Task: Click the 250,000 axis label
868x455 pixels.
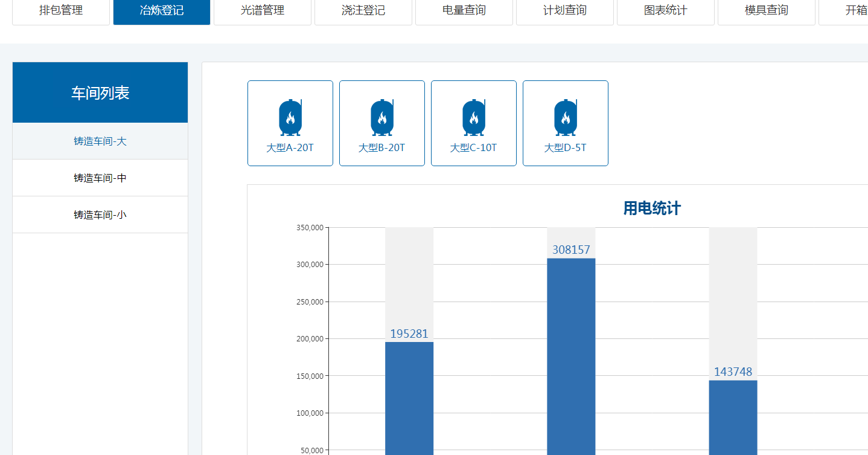Action: pos(310,302)
